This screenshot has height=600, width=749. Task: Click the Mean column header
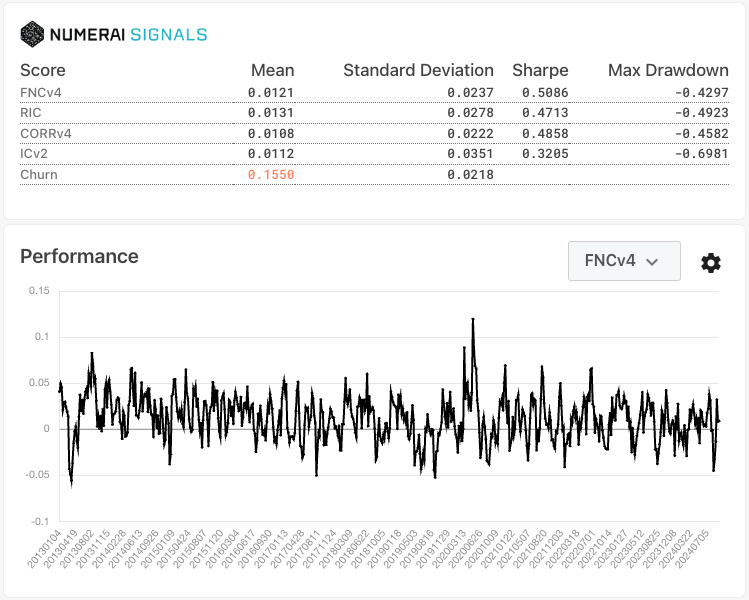[x=272, y=70]
